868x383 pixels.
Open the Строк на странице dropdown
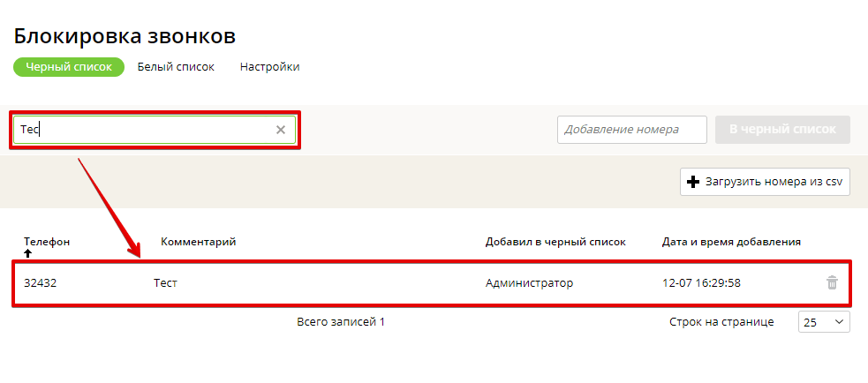[824, 321]
